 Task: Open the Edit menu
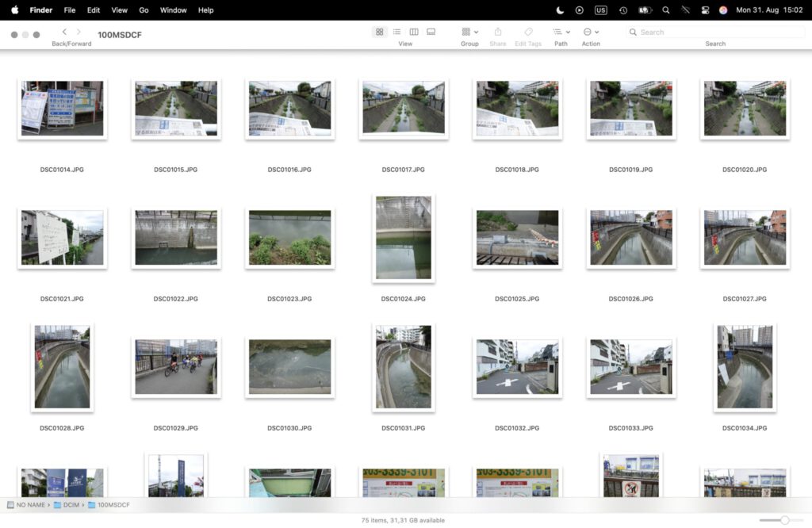pos(94,10)
